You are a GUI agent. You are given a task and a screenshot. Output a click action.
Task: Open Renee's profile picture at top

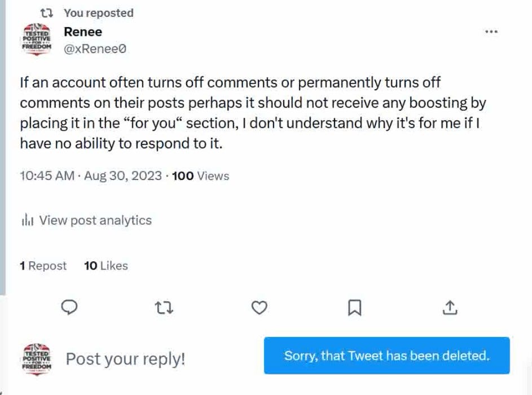[x=37, y=39]
